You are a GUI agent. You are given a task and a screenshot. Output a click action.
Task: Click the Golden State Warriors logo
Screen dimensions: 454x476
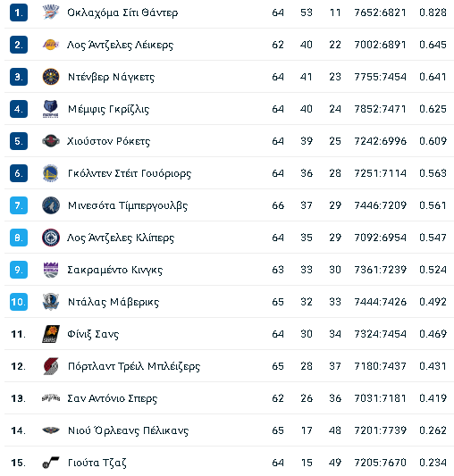point(50,173)
